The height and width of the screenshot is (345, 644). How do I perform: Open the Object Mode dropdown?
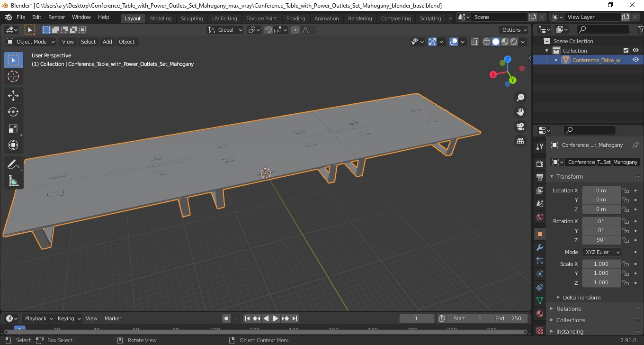click(x=31, y=42)
